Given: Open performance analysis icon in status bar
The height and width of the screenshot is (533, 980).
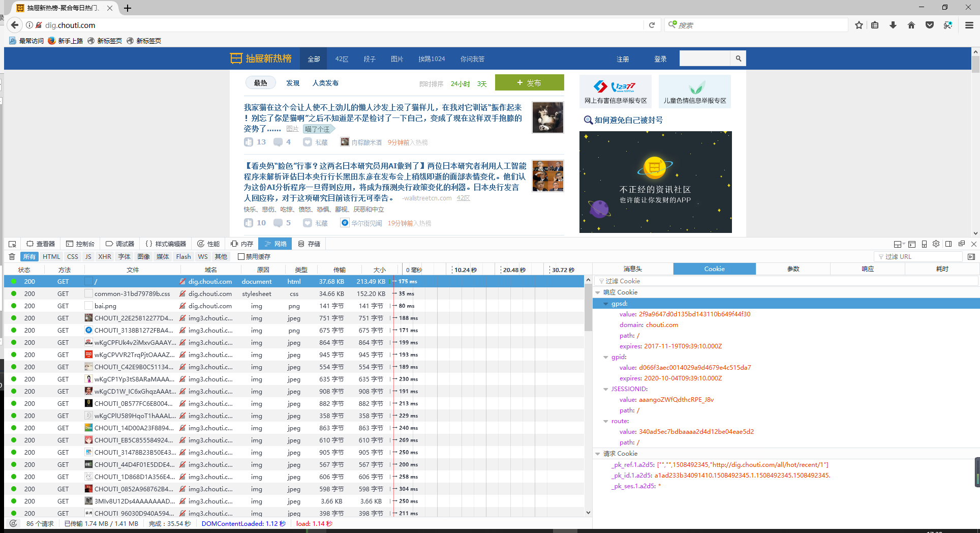Looking at the screenshot, I should [x=13, y=523].
